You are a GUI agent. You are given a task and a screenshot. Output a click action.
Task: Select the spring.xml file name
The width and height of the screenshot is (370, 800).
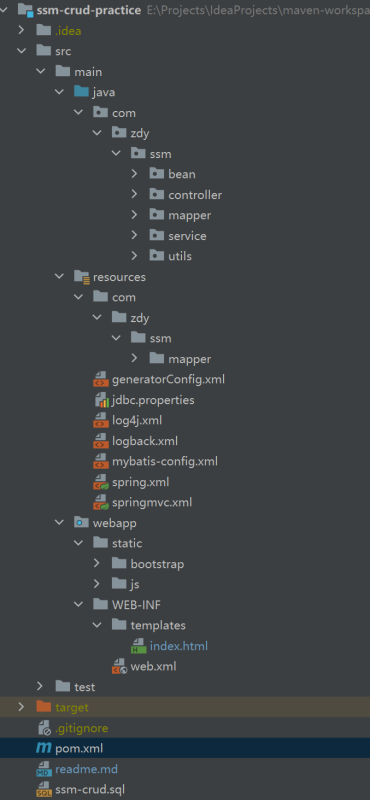point(140,482)
